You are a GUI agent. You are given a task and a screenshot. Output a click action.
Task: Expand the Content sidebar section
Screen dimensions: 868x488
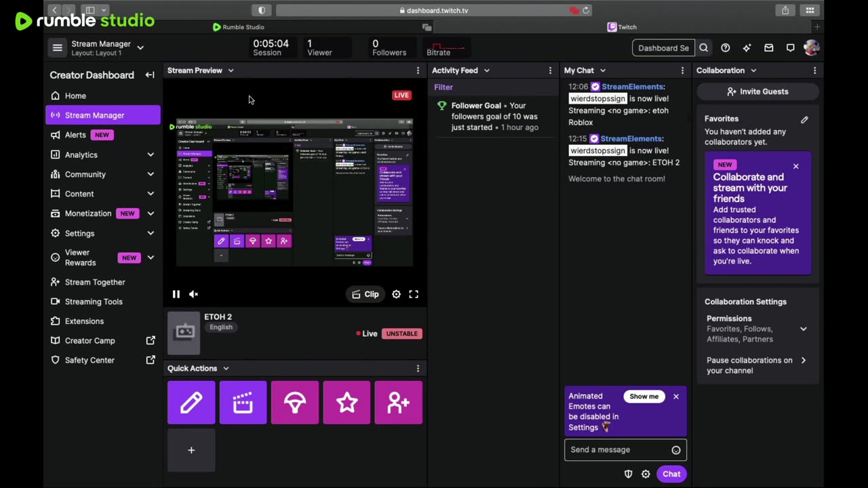point(151,194)
